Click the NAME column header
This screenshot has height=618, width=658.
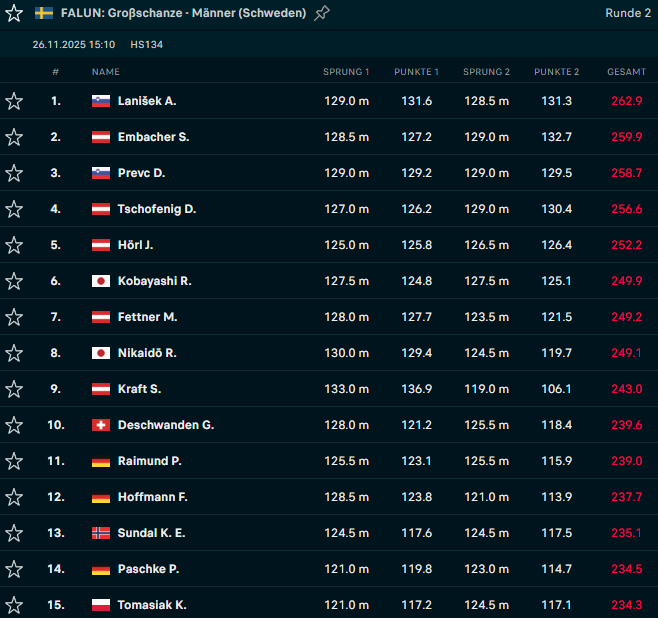pyautogui.click(x=105, y=72)
